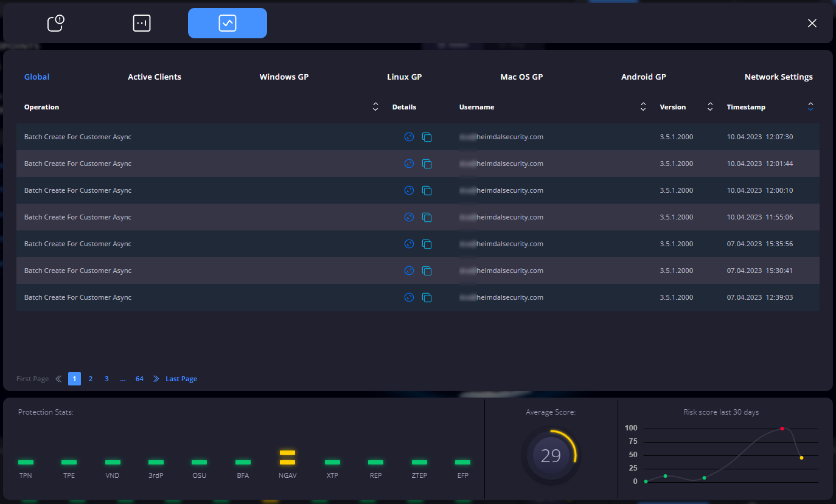
Task: Click the red peak point on risk chart
Action: 782,429
